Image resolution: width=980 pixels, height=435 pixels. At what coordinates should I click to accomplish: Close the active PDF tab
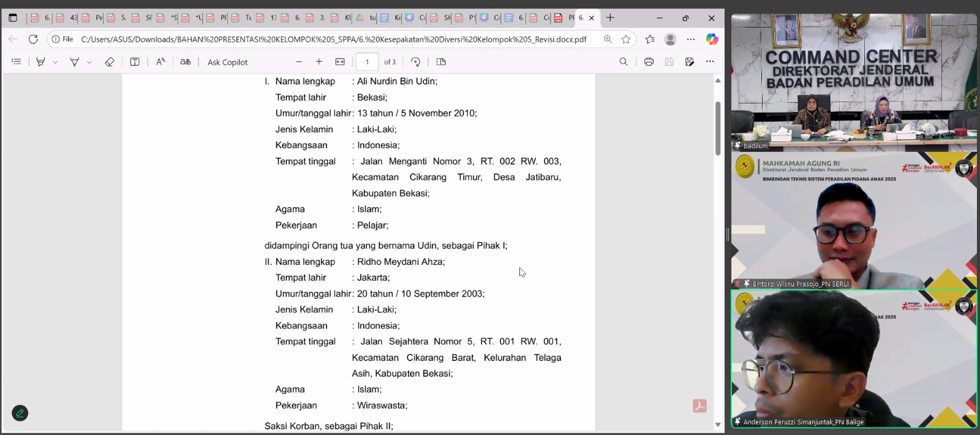coord(592,18)
